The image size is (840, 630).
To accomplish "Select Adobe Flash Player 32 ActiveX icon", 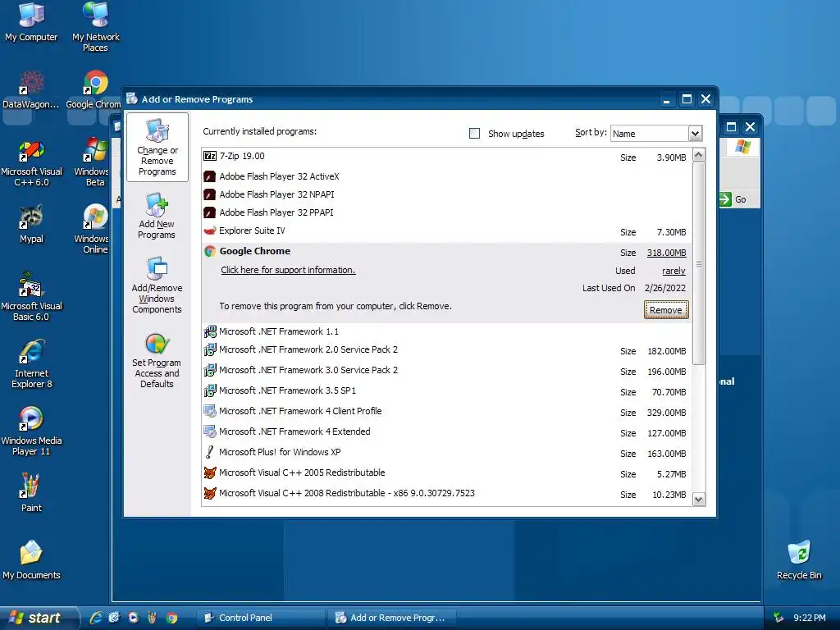I will coord(210,176).
